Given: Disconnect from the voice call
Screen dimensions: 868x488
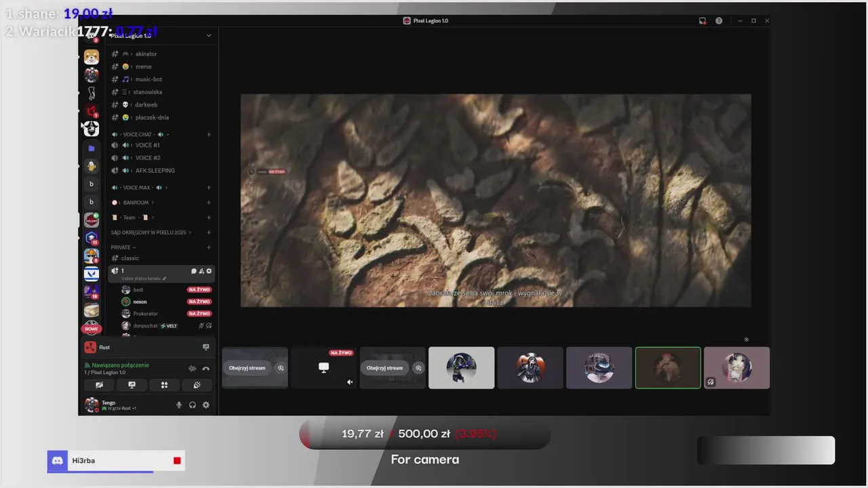Looking at the screenshot, I should point(206,369).
